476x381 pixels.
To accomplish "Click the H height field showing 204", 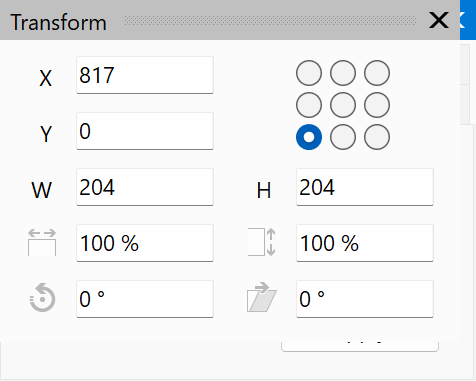I will click(365, 187).
